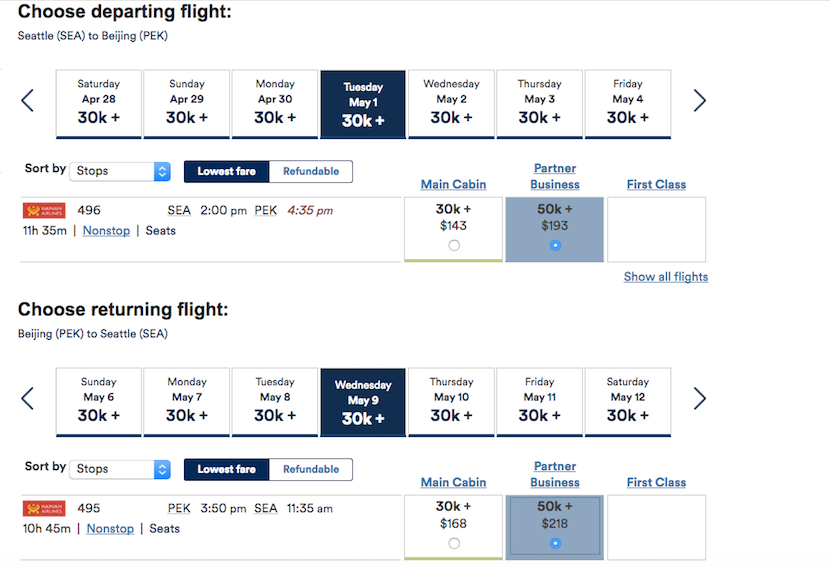Click Nonstop link for flight 496
The width and height of the screenshot is (830, 566).
tap(106, 231)
